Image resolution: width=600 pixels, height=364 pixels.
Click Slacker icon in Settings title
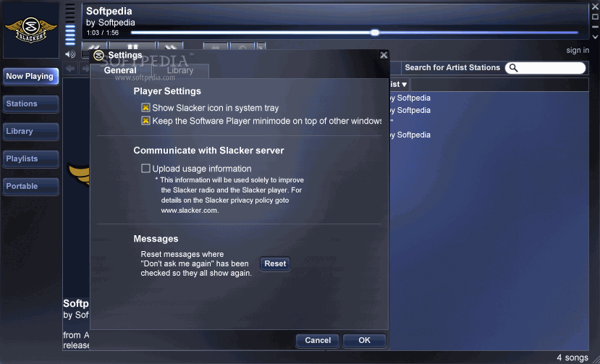(x=98, y=55)
